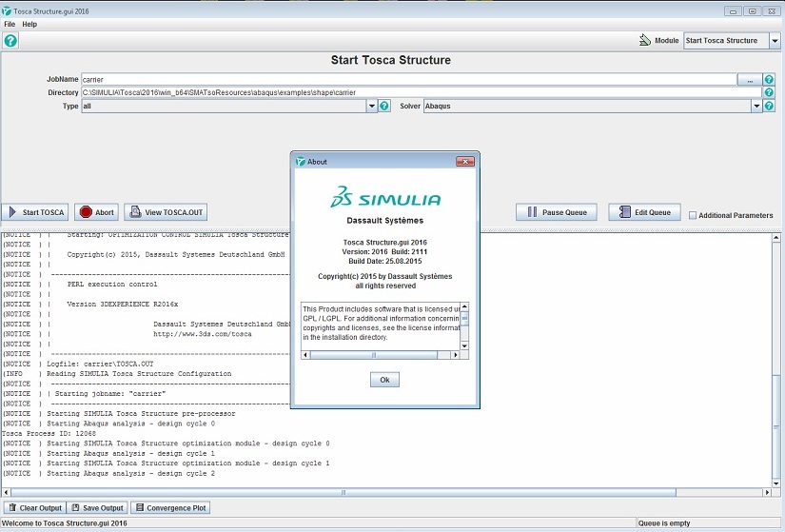Click 'http://www.3ds.com/tosca' log line
The height and width of the screenshot is (532, 785).
click(x=203, y=334)
